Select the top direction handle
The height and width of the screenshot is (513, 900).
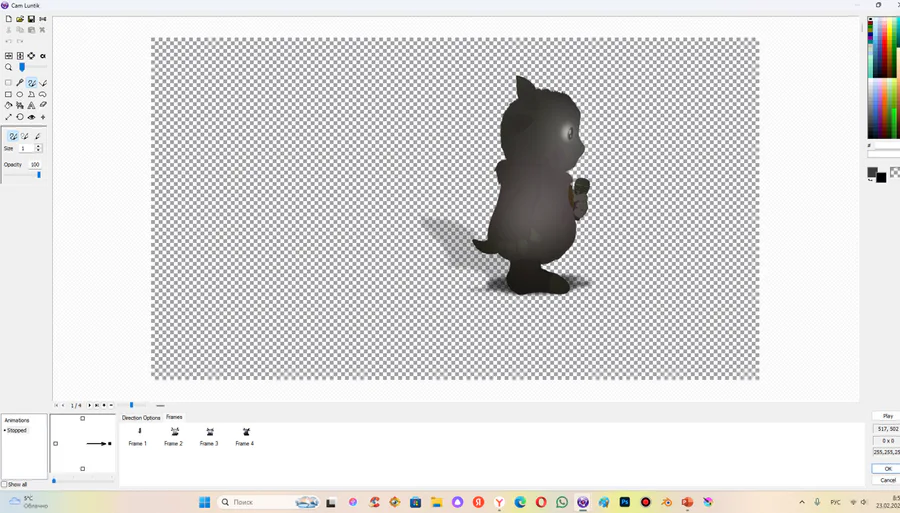83,418
